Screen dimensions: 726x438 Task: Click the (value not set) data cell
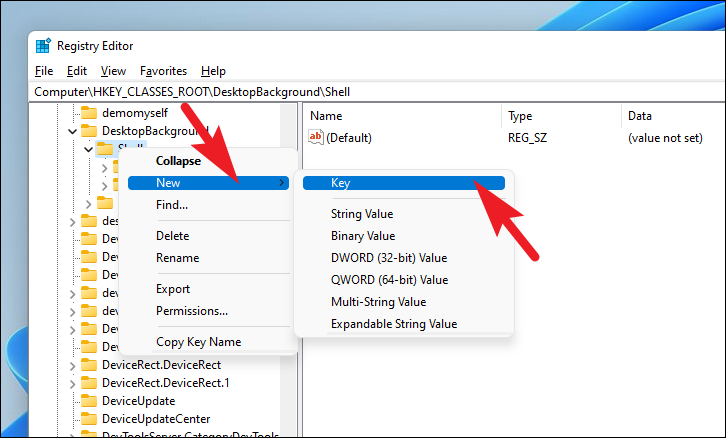[665, 138]
